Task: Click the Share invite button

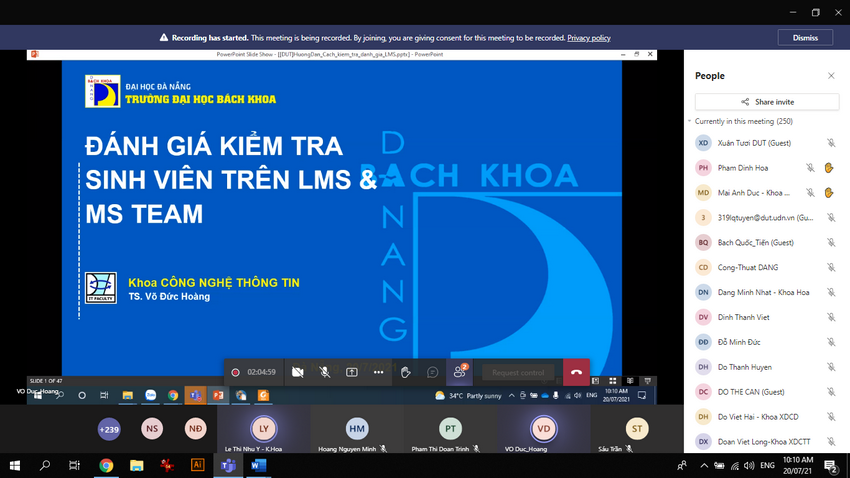Action: pyautogui.click(x=767, y=102)
